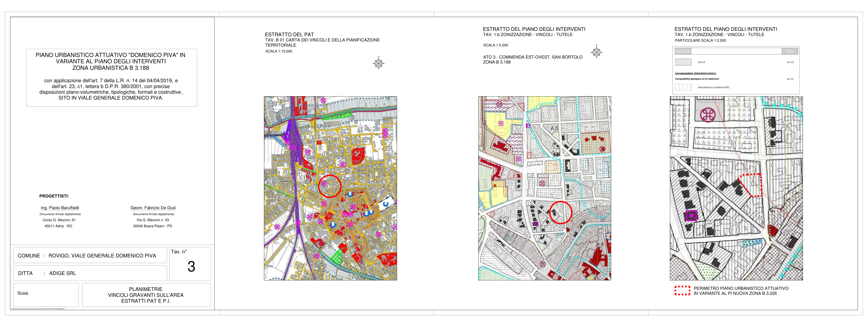This screenshot has height=327, width=868.
Task: Open the PAT 1:15.000 map extract
Action: (330, 188)
